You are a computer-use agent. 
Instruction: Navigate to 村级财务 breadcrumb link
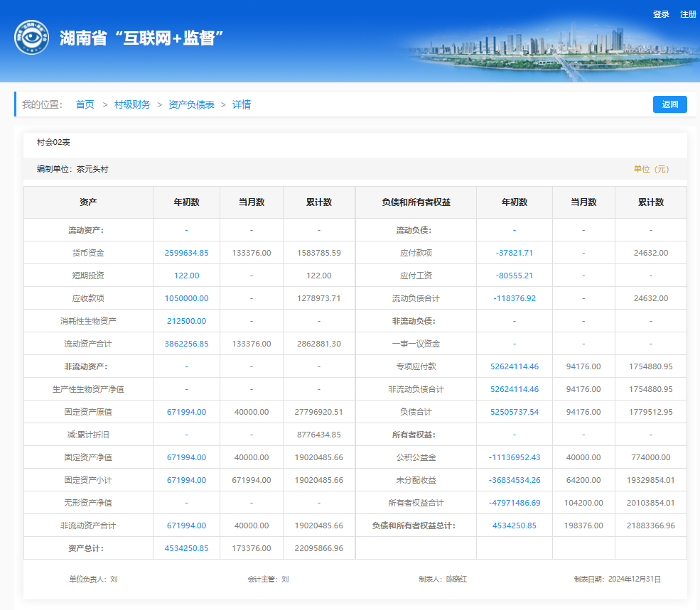pos(132,104)
